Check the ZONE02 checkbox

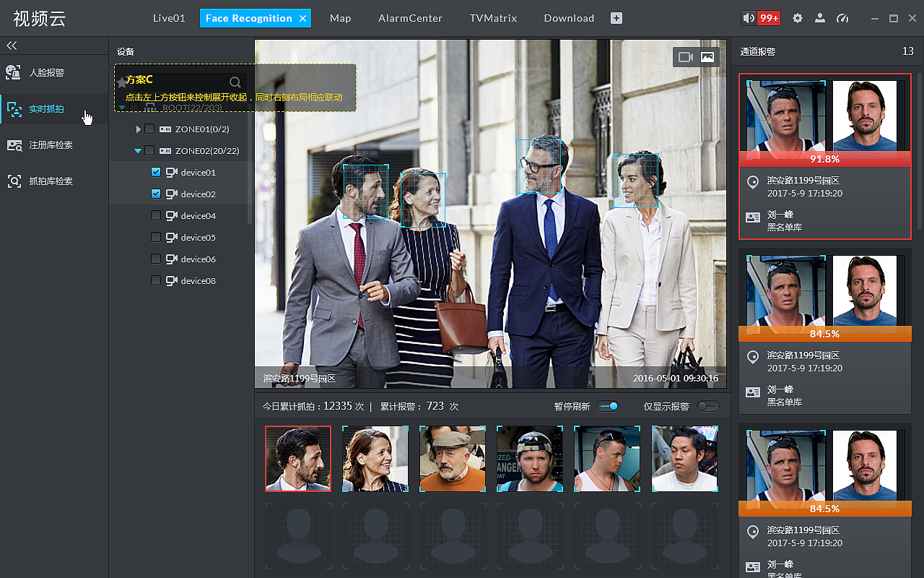tap(149, 151)
